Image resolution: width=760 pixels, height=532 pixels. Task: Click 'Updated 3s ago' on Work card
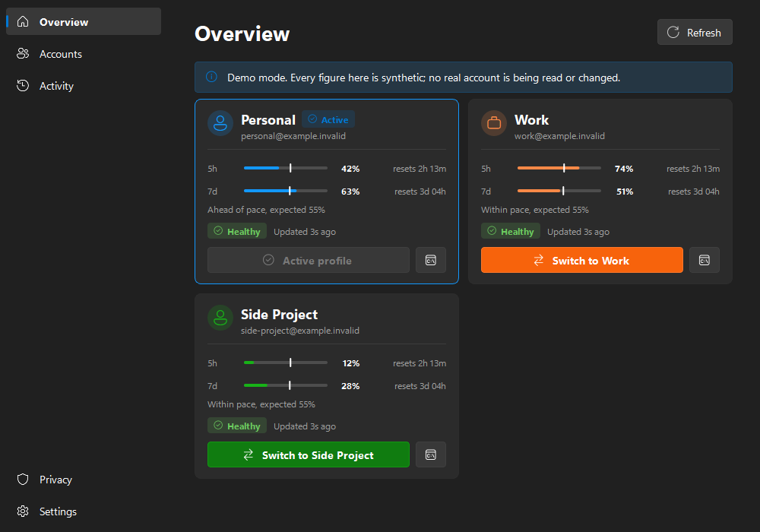(578, 232)
